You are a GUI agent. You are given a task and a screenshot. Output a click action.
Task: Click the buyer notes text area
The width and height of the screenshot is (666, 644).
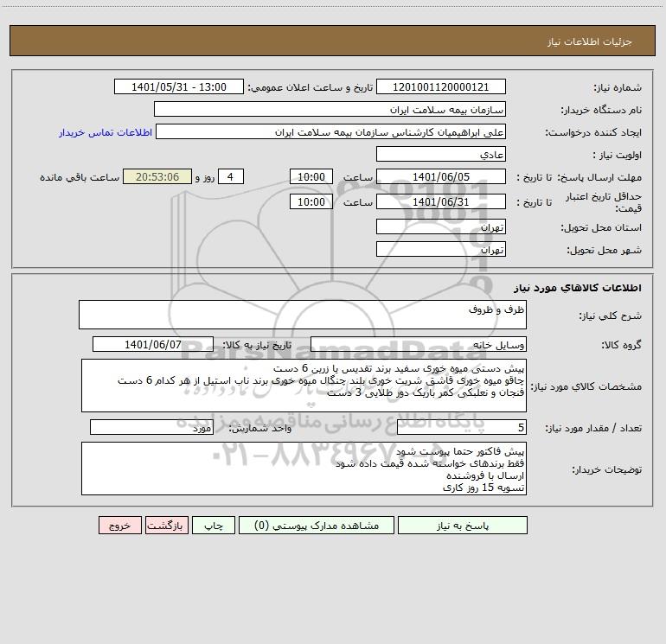(x=304, y=469)
